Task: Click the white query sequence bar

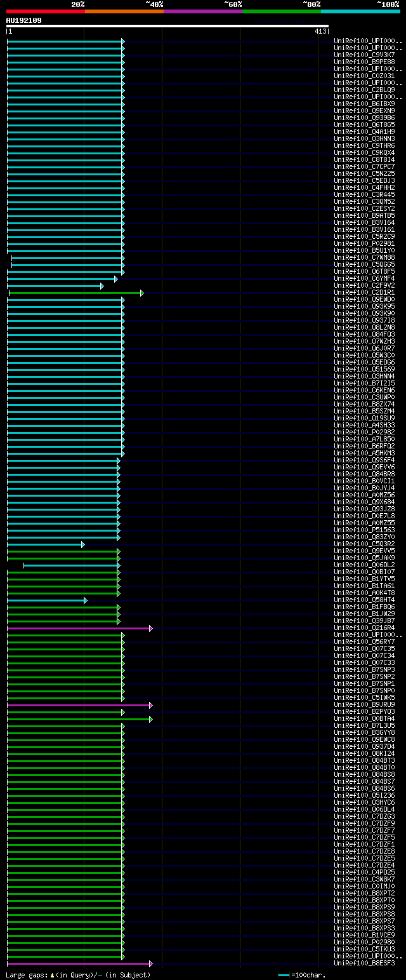Action: pyautogui.click(x=167, y=26)
